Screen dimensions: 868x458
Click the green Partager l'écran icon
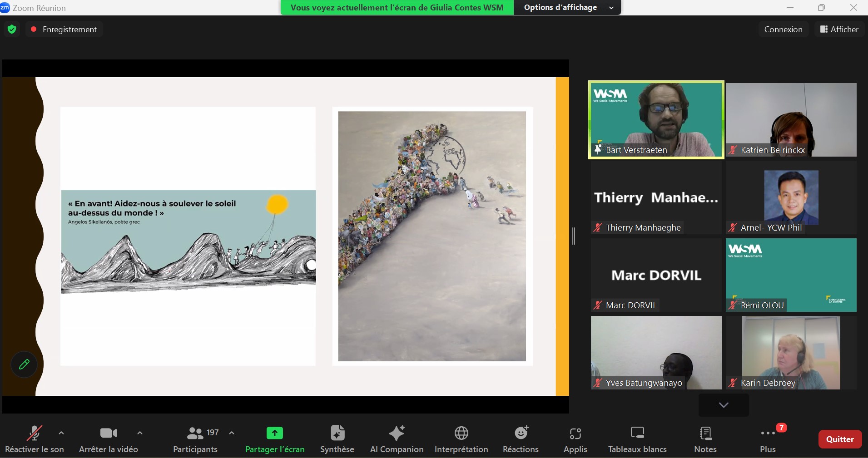[275, 433]
